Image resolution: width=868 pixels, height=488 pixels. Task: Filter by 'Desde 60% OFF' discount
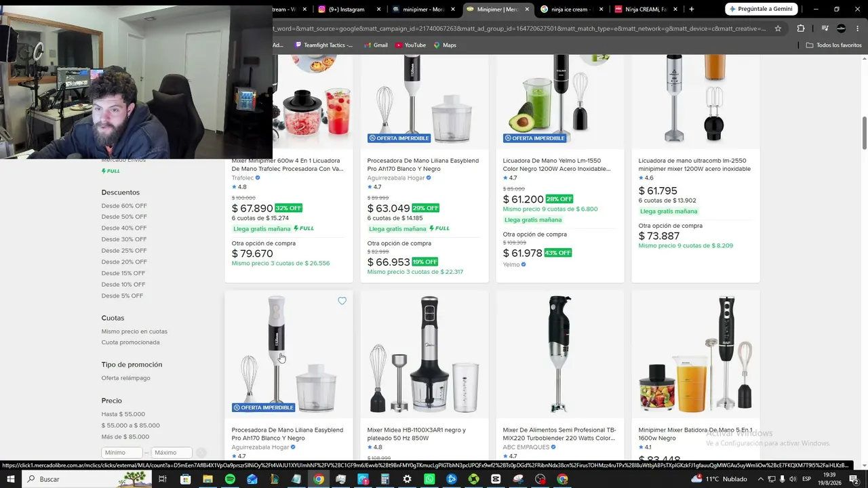coord(124,206)
